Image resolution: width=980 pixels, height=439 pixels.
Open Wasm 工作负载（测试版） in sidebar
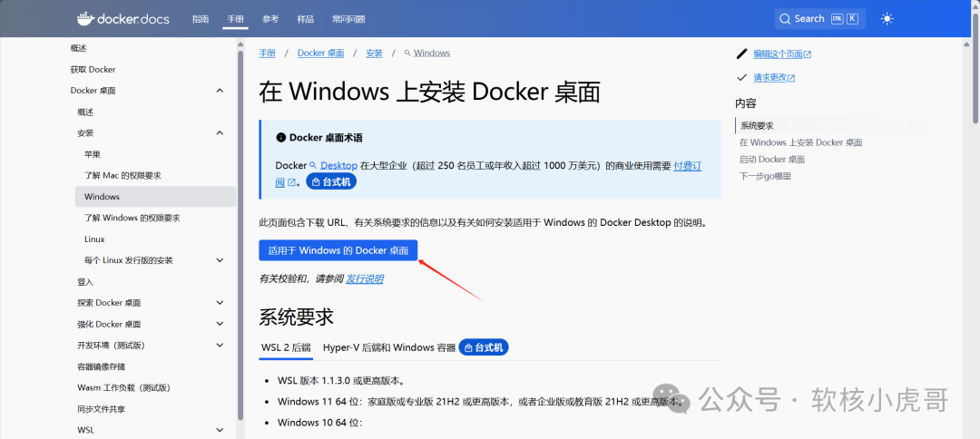coord(123,388)
